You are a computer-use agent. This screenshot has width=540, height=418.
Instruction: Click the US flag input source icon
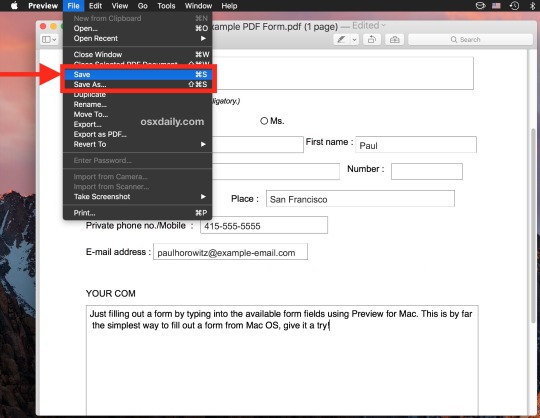(x=496, y=6)
